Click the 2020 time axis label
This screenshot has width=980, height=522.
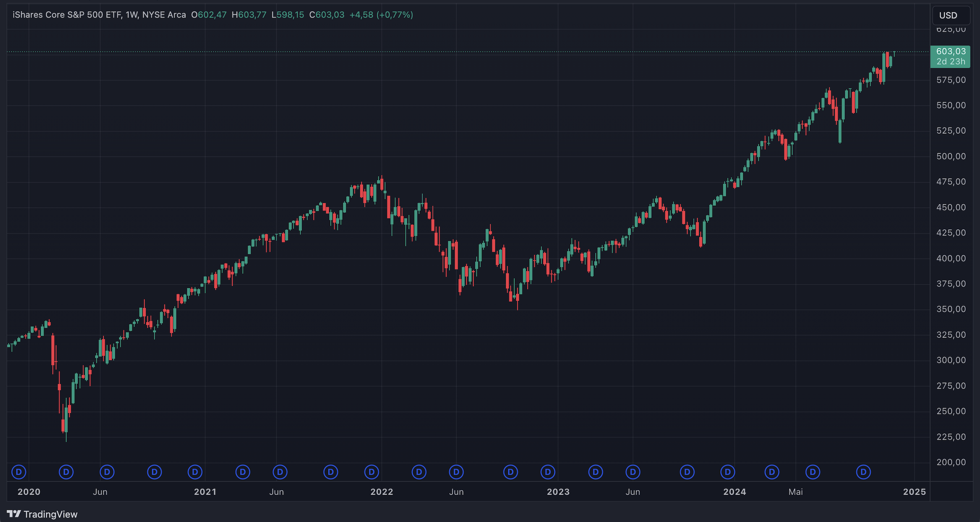coord(29,492)
